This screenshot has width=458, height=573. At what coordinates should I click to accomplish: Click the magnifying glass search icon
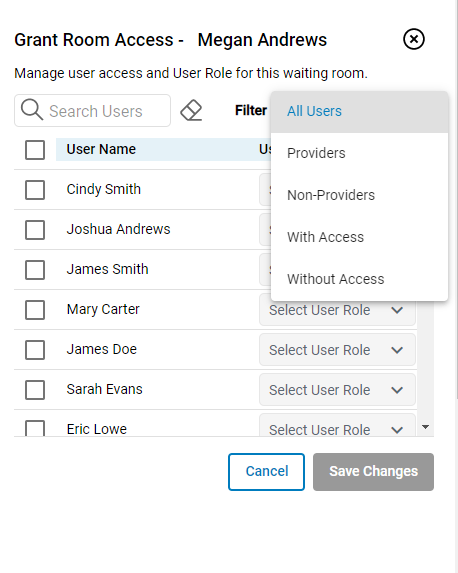tap(31, 109)
